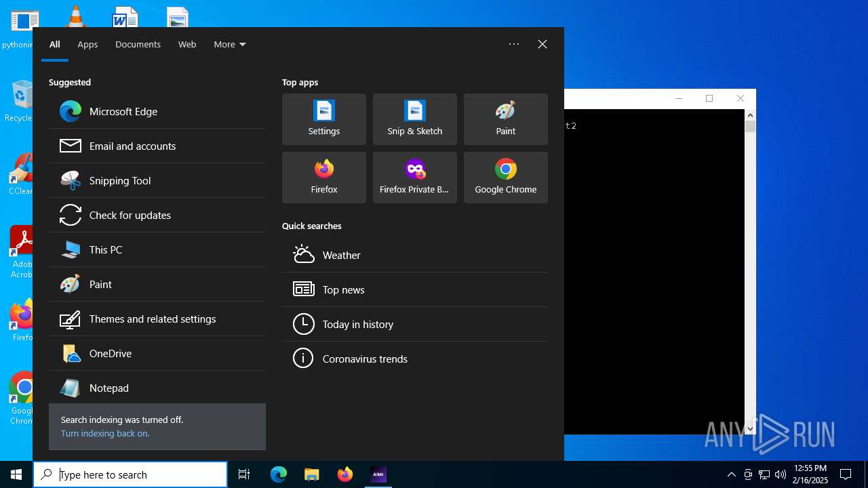Viewport: 868px width, 488px height.
Task: Select Google Chrome desktop shortcut
Action: [22, 399]
